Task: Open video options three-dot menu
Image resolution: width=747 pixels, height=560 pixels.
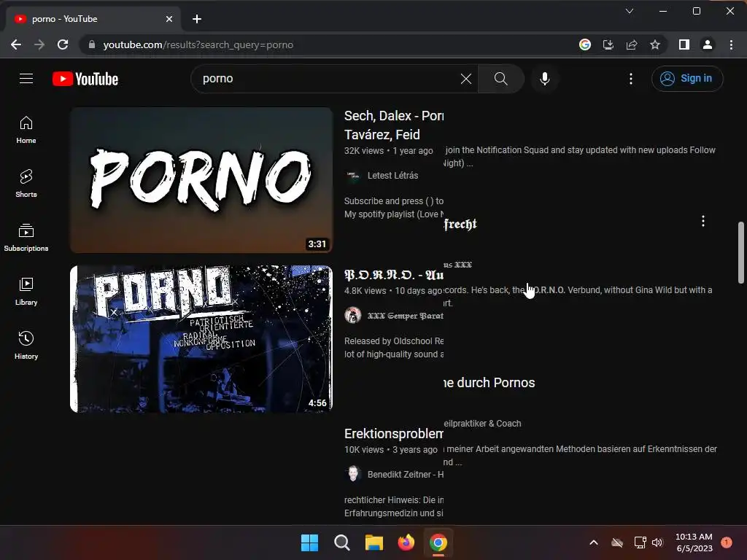Action: click(x=703, y=221)
